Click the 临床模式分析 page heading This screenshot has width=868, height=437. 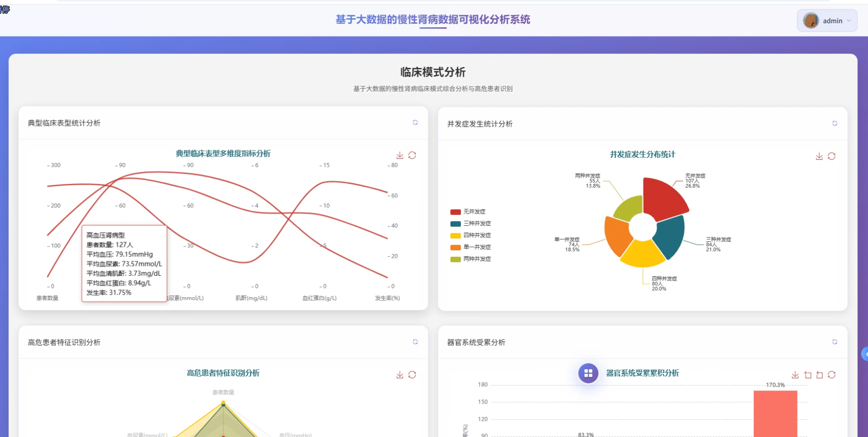point(433,72)
